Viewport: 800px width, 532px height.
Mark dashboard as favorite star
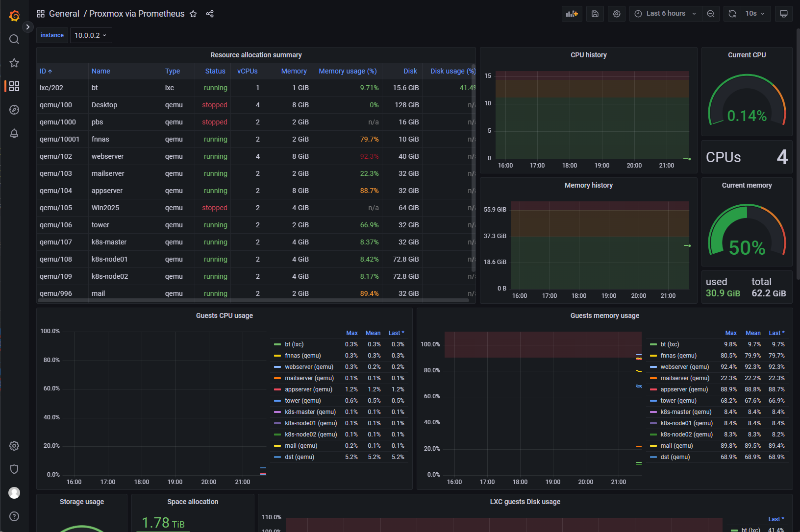(x=193, y=14)
